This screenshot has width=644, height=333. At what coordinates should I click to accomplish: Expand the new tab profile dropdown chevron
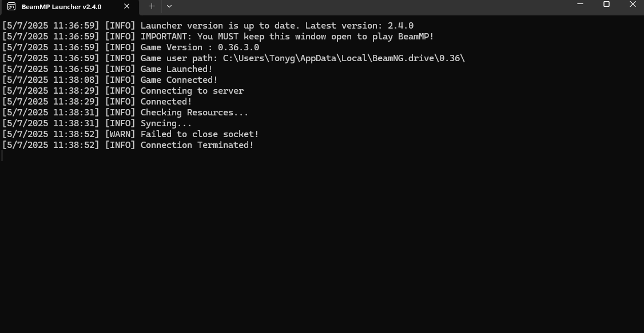(169, 6)
